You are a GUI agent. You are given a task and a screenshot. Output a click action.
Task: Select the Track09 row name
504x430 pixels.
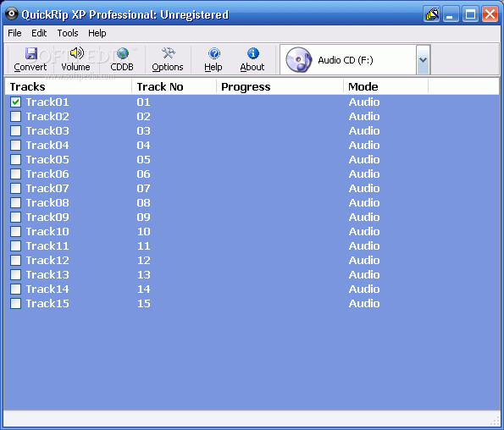tap(47, 217)
